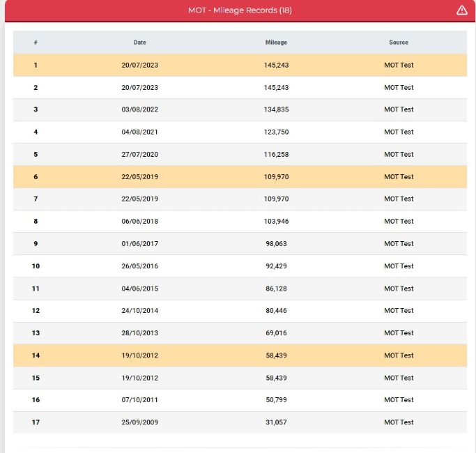
Task: Click date 28/10/2013 in row 13
Action: (139, 333)
